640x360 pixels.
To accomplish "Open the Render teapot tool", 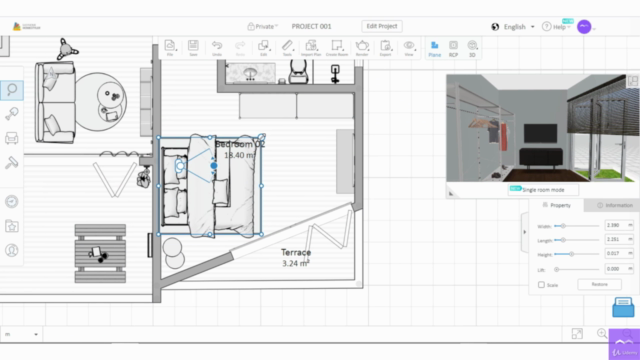I will point(362,48).
